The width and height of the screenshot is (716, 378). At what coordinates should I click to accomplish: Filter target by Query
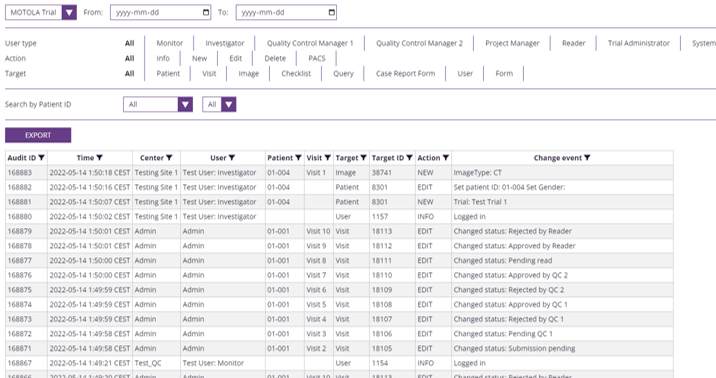click(x=343, y=74)
